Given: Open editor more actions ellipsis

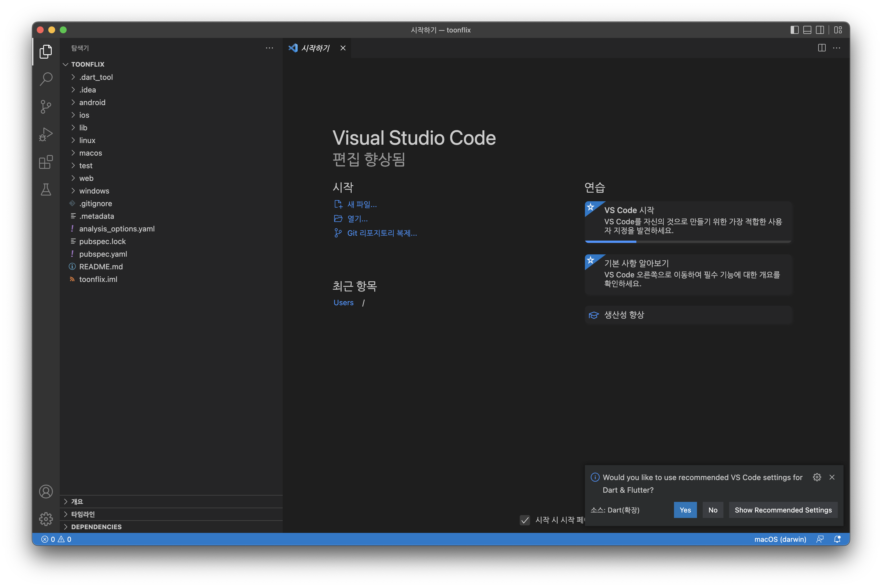Looking at the screenshot, I should pos(837,48).
